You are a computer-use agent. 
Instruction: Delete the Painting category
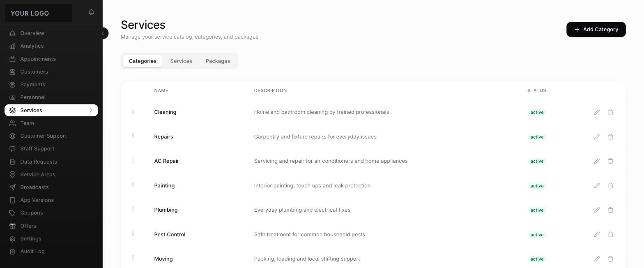point(610,185)
